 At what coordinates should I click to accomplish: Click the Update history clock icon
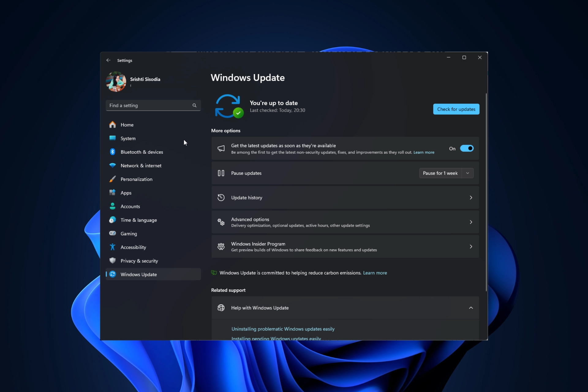pyautogui.click(x=221, y=198)
